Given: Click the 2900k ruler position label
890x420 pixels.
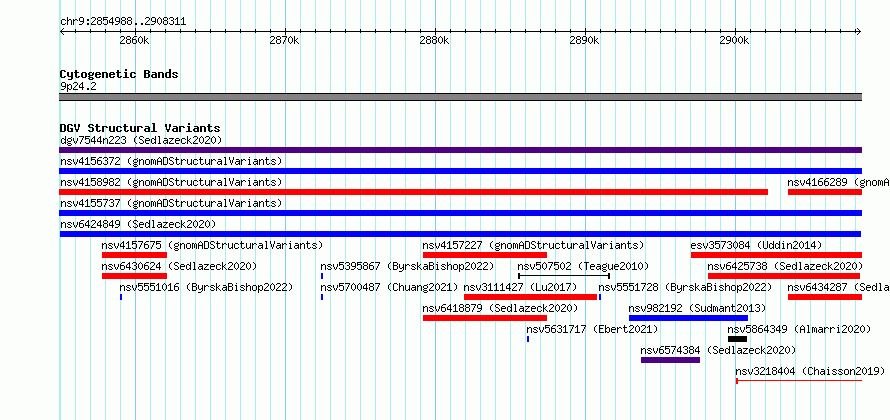Looking at the screenshot, I should click(x=734, y=40).
